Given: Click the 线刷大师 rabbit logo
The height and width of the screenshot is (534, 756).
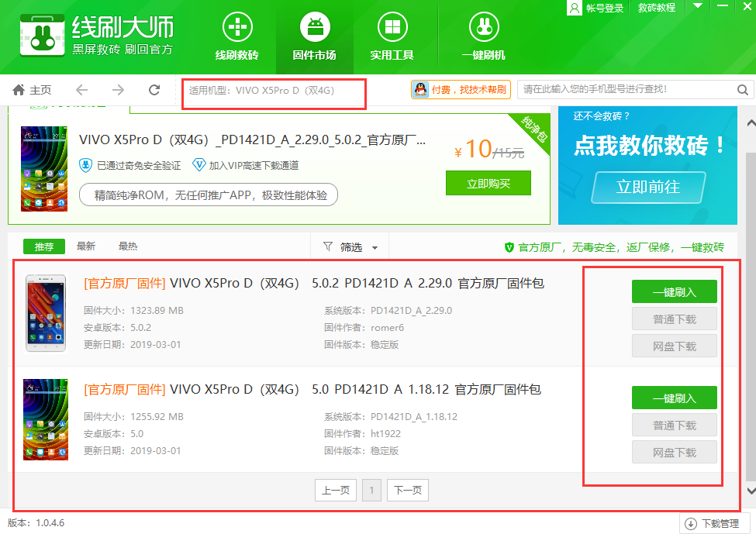Looking at the screenshot, I should coord(43,35).
